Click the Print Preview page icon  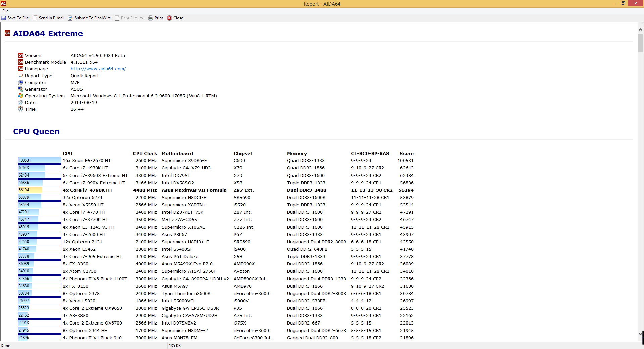[117, 18]
